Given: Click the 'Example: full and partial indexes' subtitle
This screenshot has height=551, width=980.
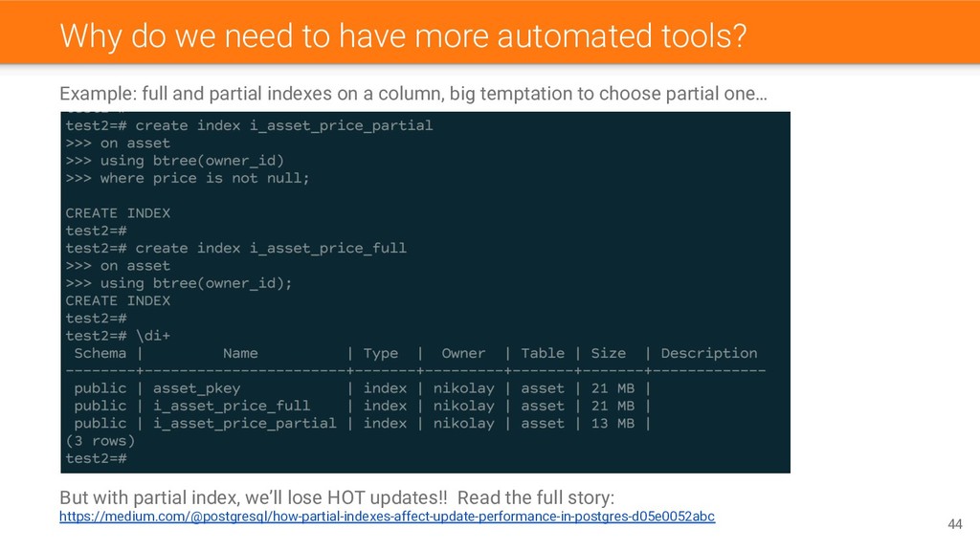Looking at the screenshot, I should [x=413, y=94].
